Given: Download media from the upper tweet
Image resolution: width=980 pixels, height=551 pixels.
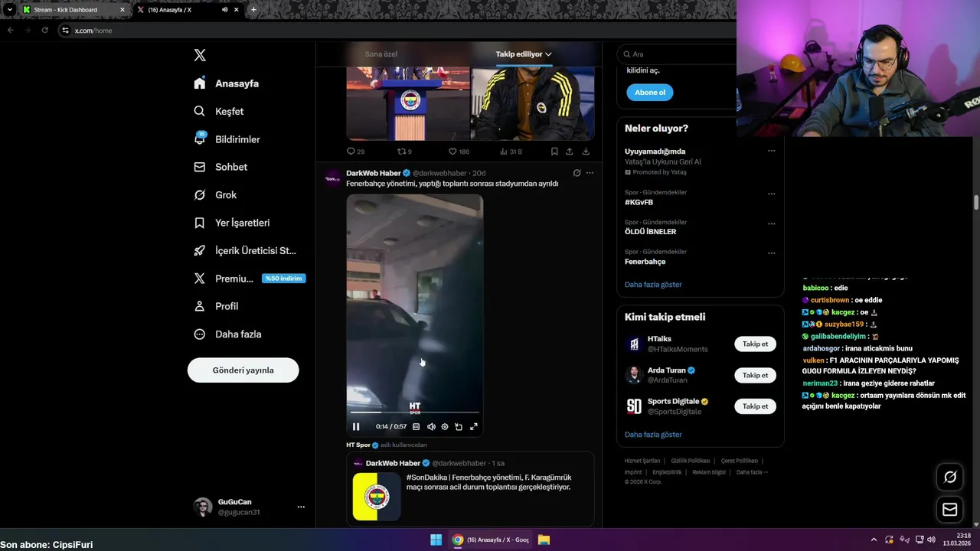Looking at the screenshot, I should point(586,152).
